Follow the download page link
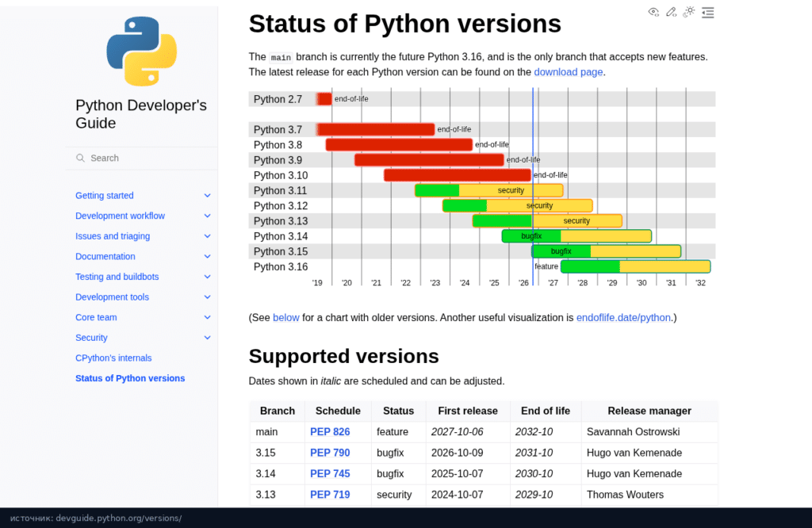Image resolution: width=812 pixels, height=528 pixels. click(x=568, y=72)
